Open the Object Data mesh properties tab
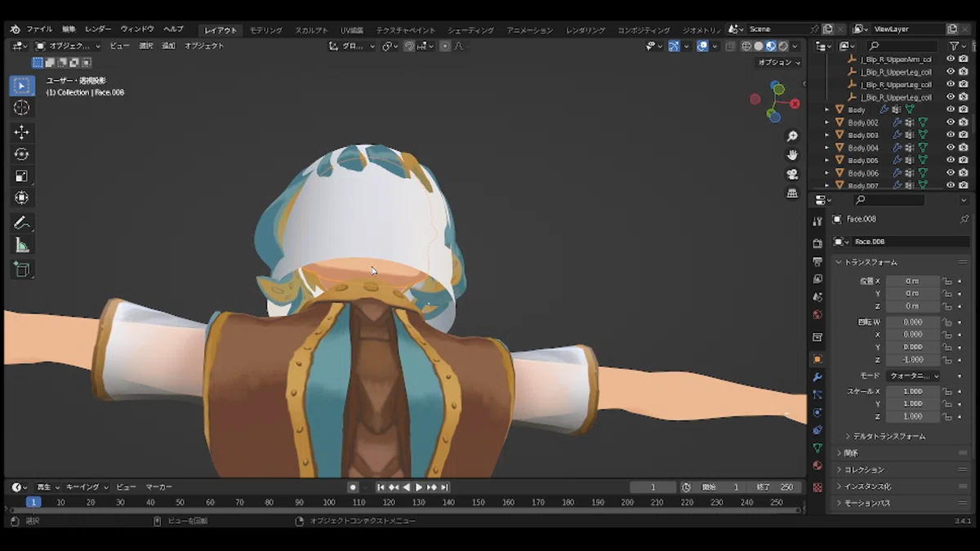 (817, 448)
